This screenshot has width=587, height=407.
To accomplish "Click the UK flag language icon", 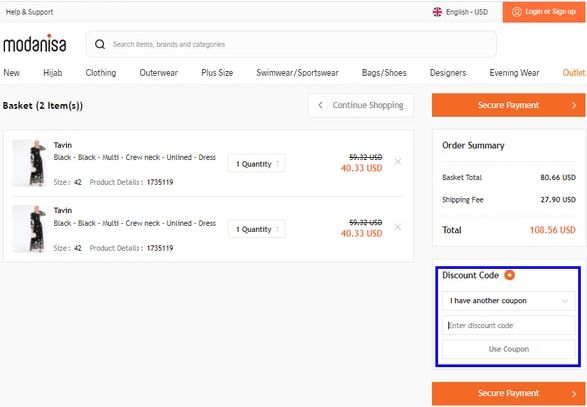I will coord(437,12).
